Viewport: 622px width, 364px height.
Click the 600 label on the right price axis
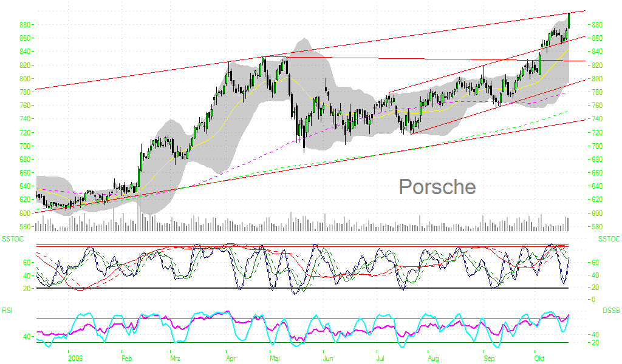[597, 213]
